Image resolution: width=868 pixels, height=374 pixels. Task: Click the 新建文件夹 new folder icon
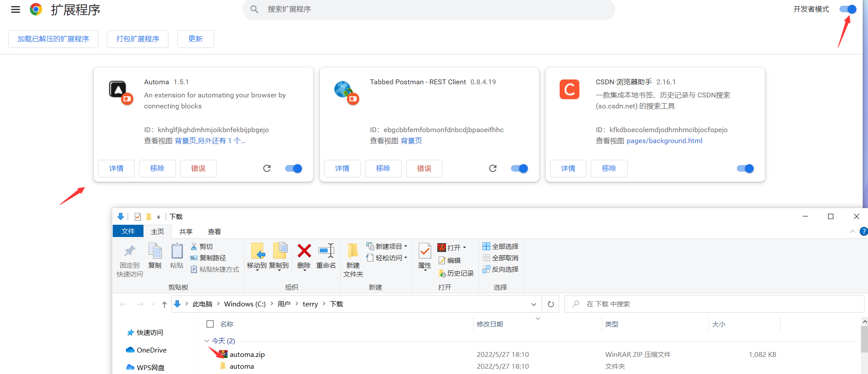click(353, 251)
